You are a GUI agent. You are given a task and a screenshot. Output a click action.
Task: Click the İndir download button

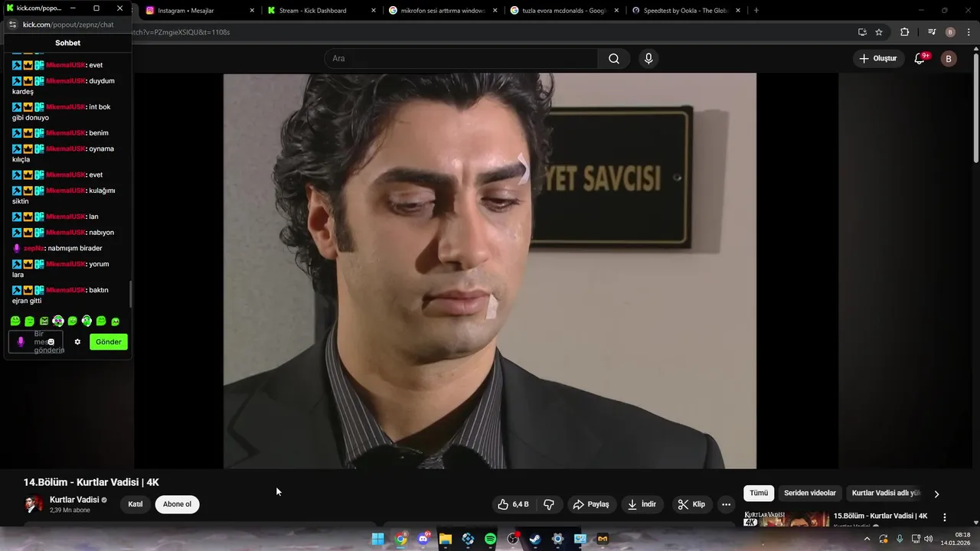tap(642, 504)
